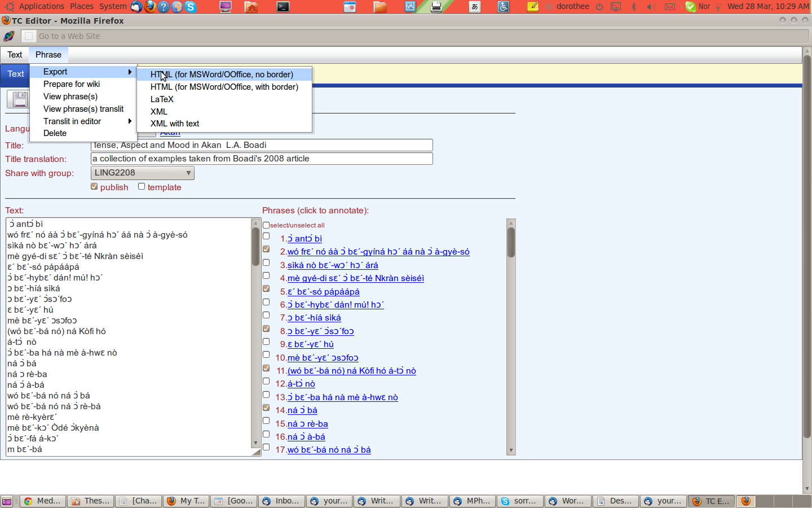812x508 pixels.
Task: Click phrase 14 link ná ɔ̀ bá
Action: [x=302, y=410]
